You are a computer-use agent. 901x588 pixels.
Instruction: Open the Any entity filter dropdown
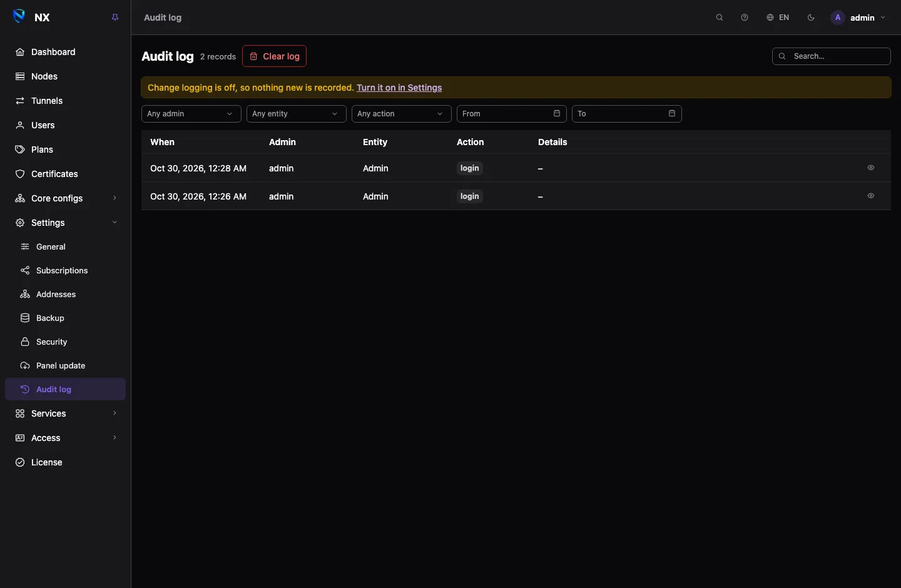coord(297,114)
